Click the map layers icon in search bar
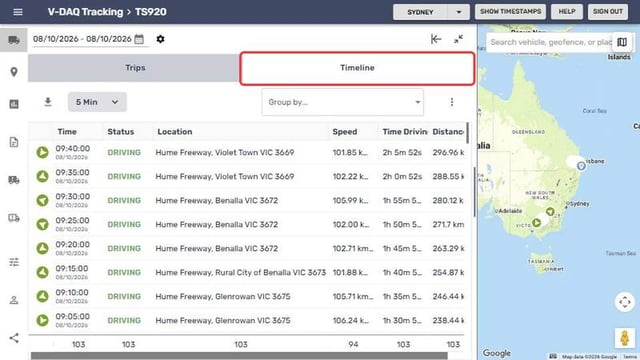Screen dimensions: 640x360 622,42
